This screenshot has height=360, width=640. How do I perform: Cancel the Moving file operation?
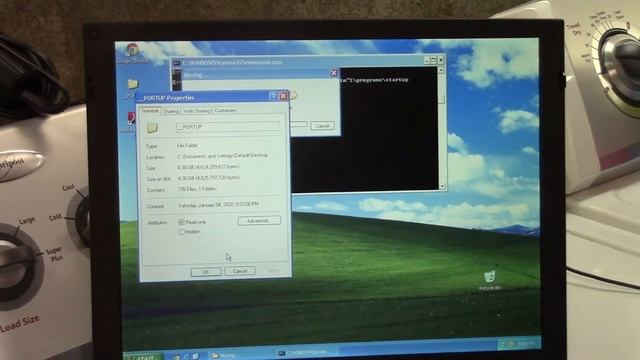tap(322, 126)
